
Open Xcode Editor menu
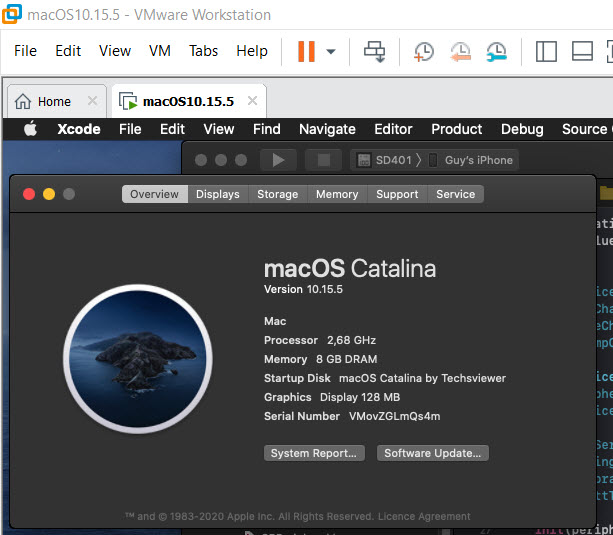[393, 129]
